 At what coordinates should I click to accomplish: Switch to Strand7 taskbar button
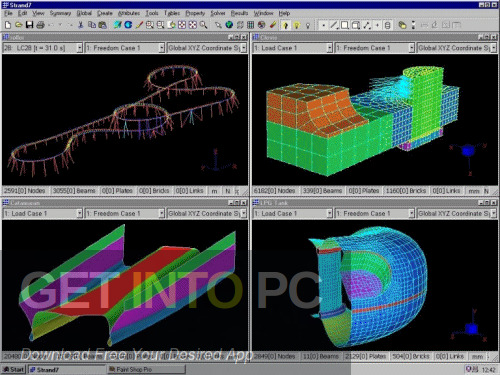pyautogui.click(x=67, y=369)
